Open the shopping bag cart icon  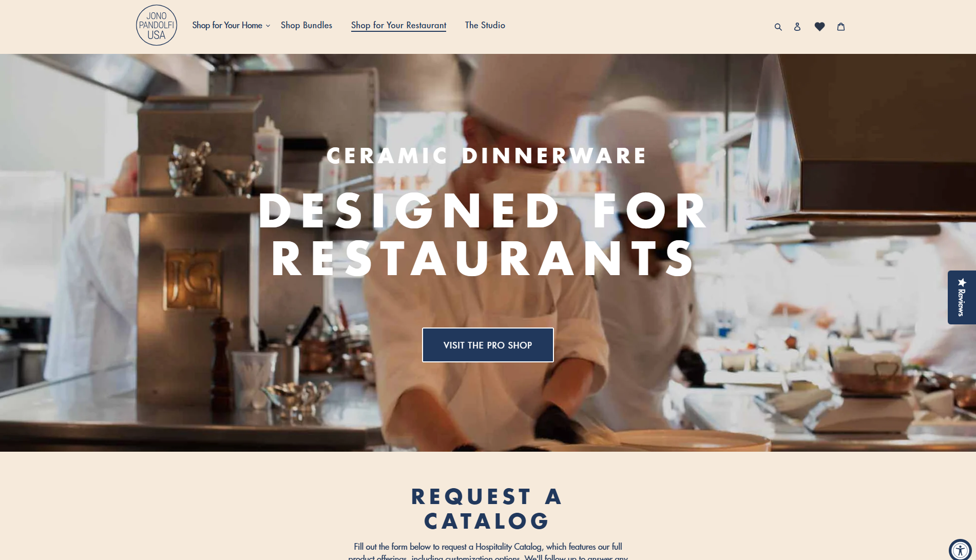pos(841,27)
